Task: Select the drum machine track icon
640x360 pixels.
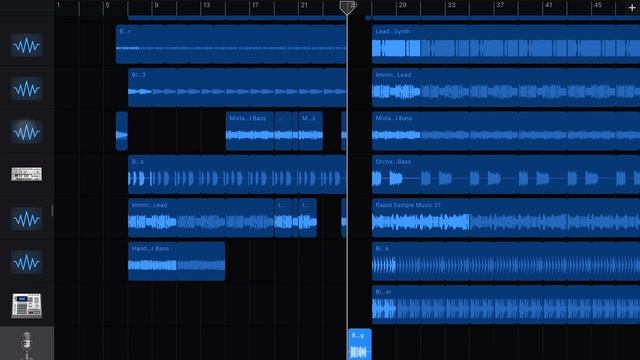Action: (27, 305)
